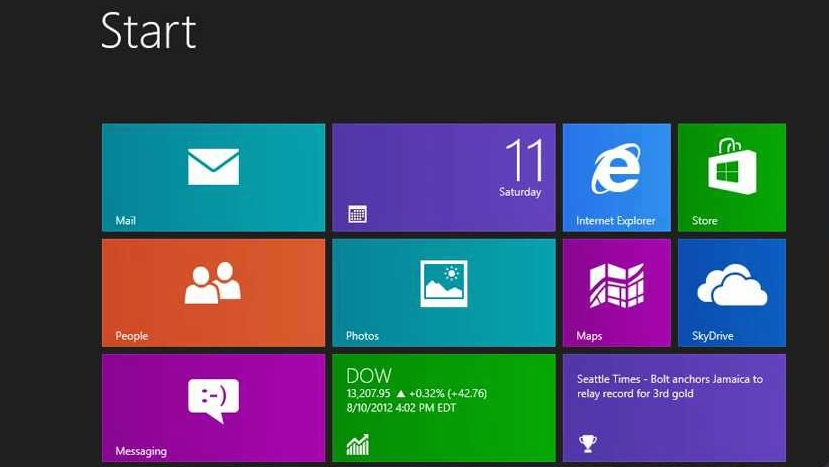This screenshot has width=829, height=467.
Task: Launch Internet Explorer via its 'e' logo
Action: click(x=615, y=166)
